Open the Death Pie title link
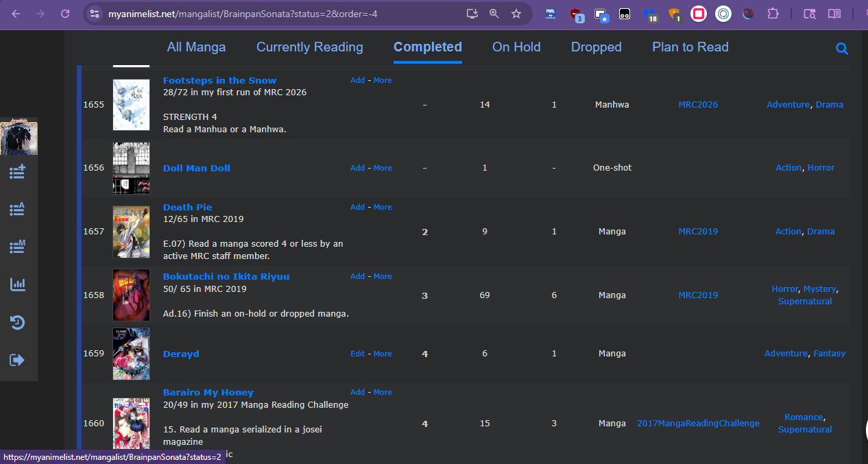 point(187,207)
